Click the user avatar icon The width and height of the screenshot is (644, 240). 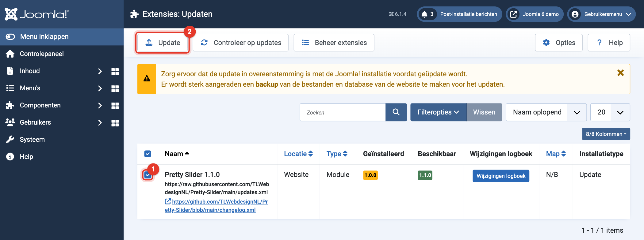point(575,14)
